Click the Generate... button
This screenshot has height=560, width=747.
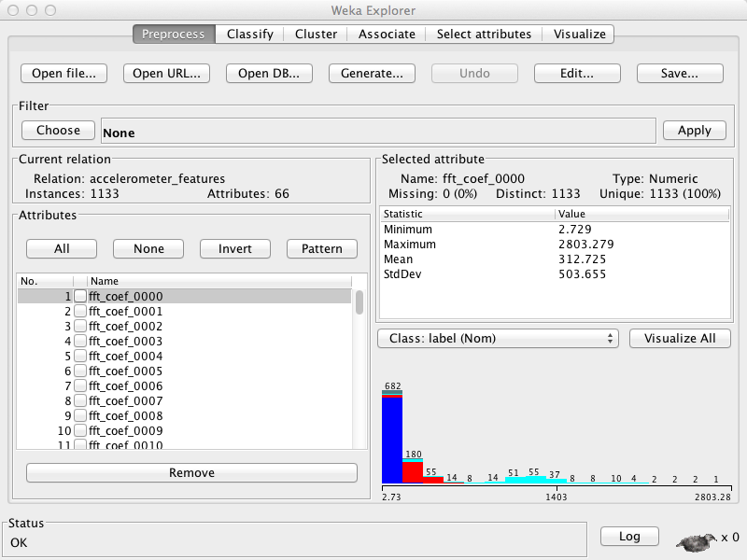372,74
